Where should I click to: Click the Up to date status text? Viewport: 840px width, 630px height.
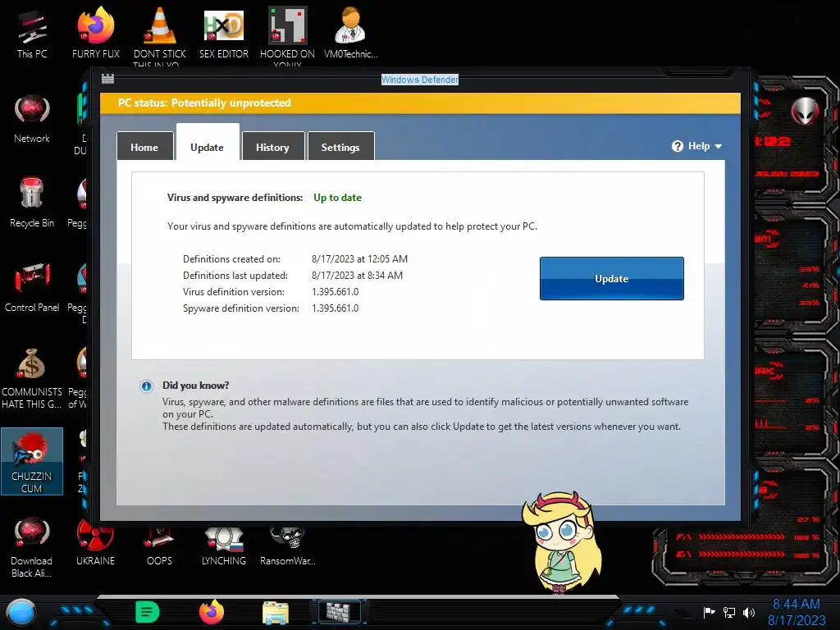click(337, 198)
